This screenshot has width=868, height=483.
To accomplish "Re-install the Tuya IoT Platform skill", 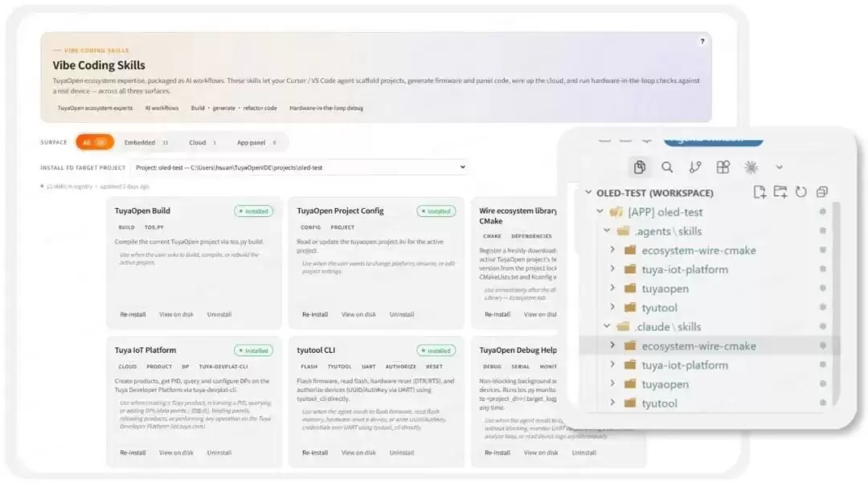I will pos(133,452).
